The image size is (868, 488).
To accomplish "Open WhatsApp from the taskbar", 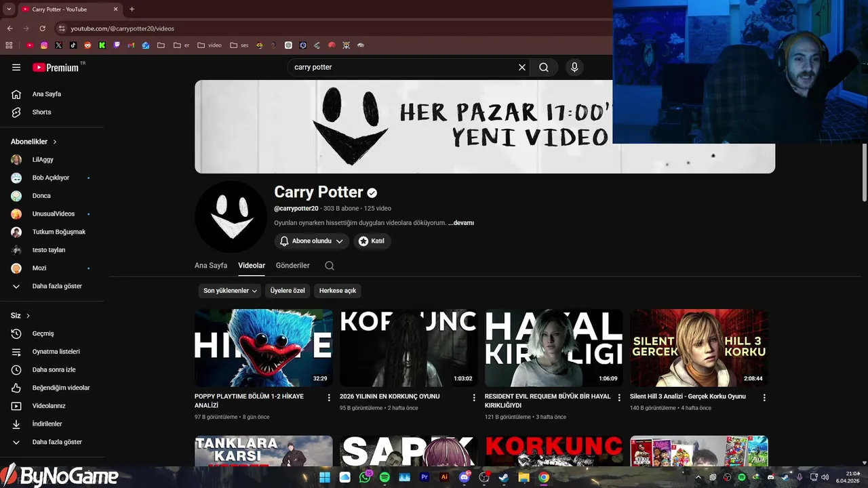I will pyautogui.click(x=365, y=477).
